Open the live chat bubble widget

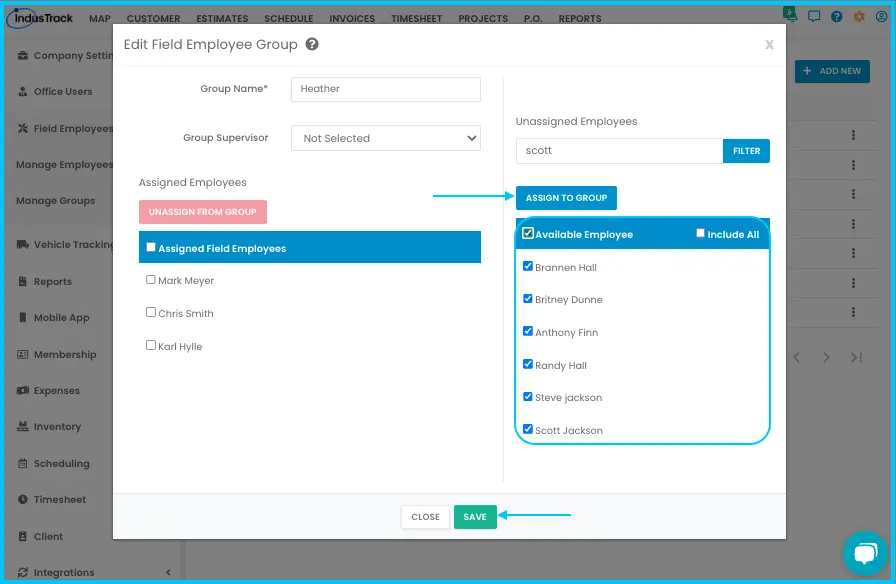pos(865,553)
